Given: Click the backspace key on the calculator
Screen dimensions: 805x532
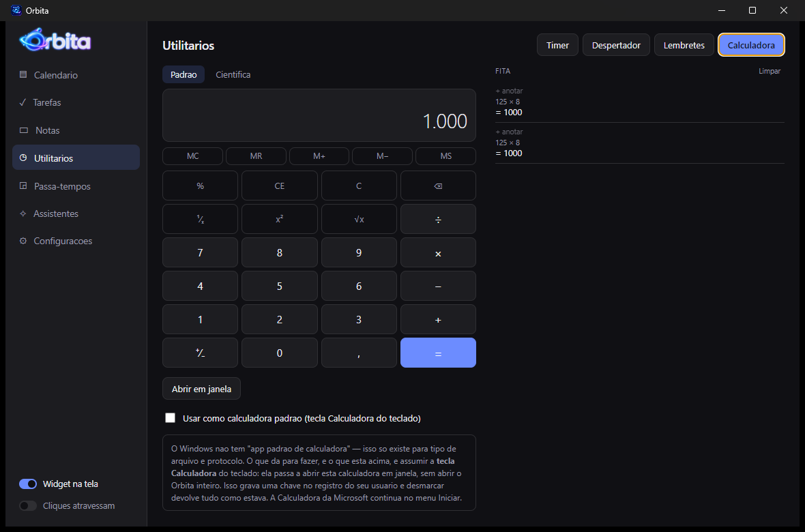Looking at the screenshot, I should [438, 186].
